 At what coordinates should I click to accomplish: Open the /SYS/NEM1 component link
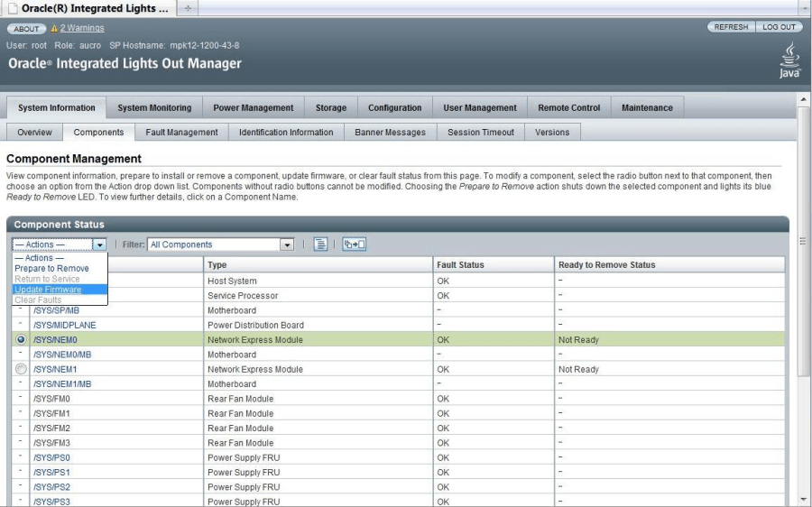pyautogui.click(x=55, y=369)
